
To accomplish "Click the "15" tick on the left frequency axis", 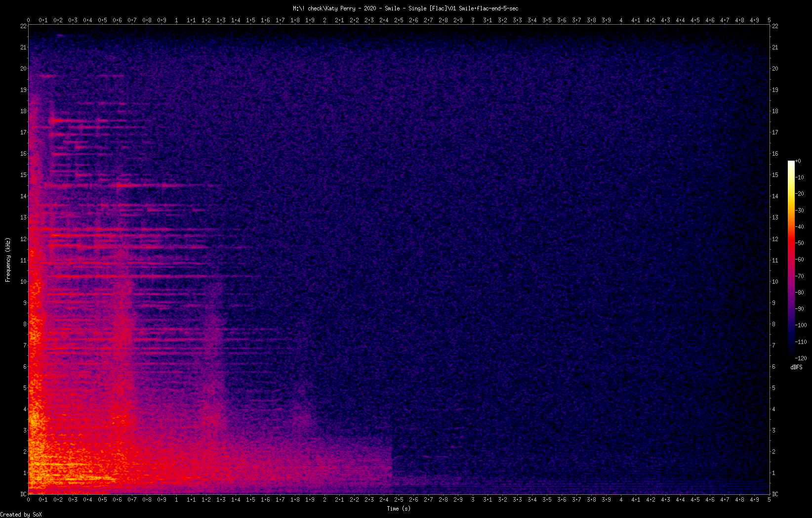I will 23,175.
